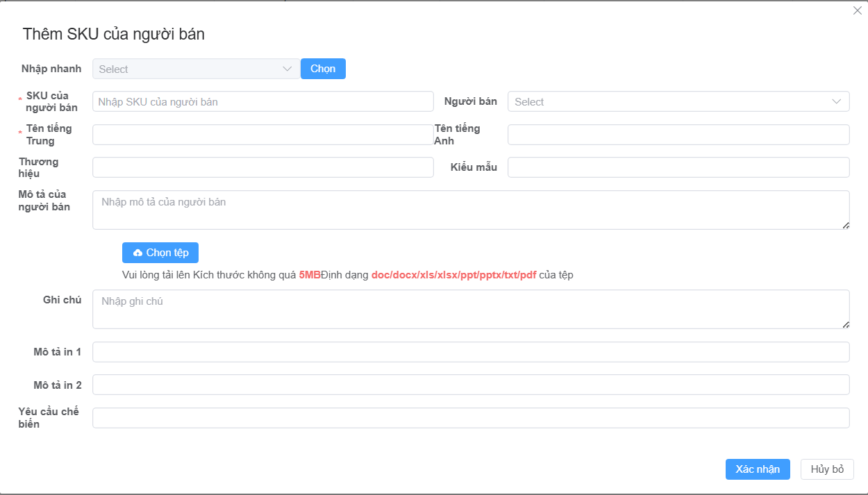
Task: Click into Tên tiếng Anh field
Action: point(678,135)
